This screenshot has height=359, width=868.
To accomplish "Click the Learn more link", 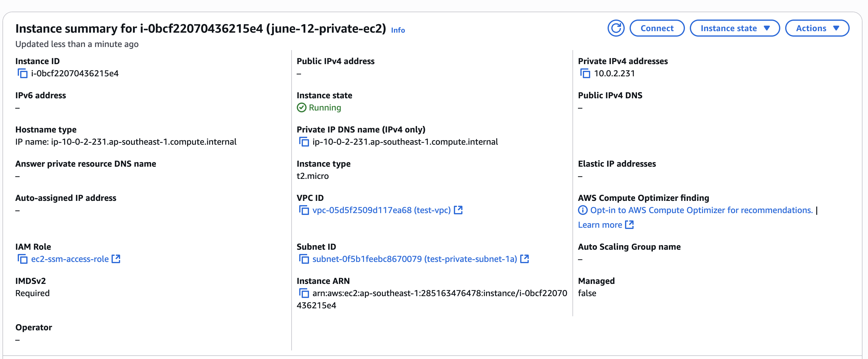I will (600, 225).
